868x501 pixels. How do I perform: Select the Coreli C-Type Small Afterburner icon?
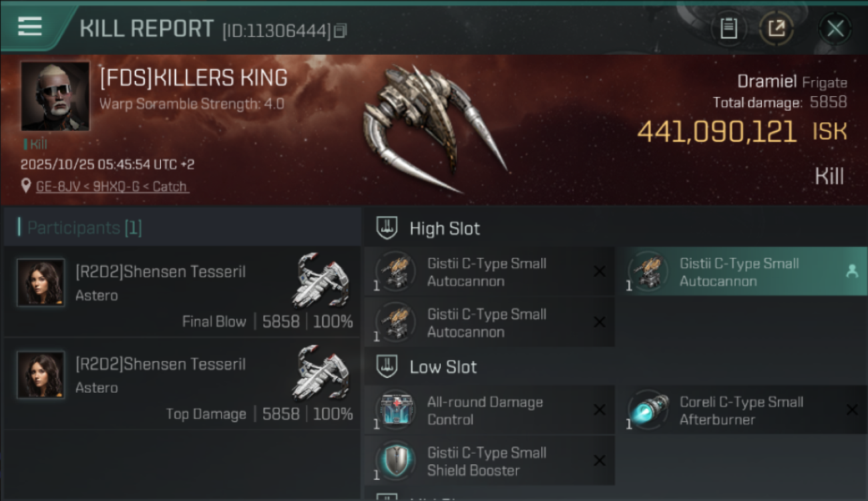pos(648,410)
